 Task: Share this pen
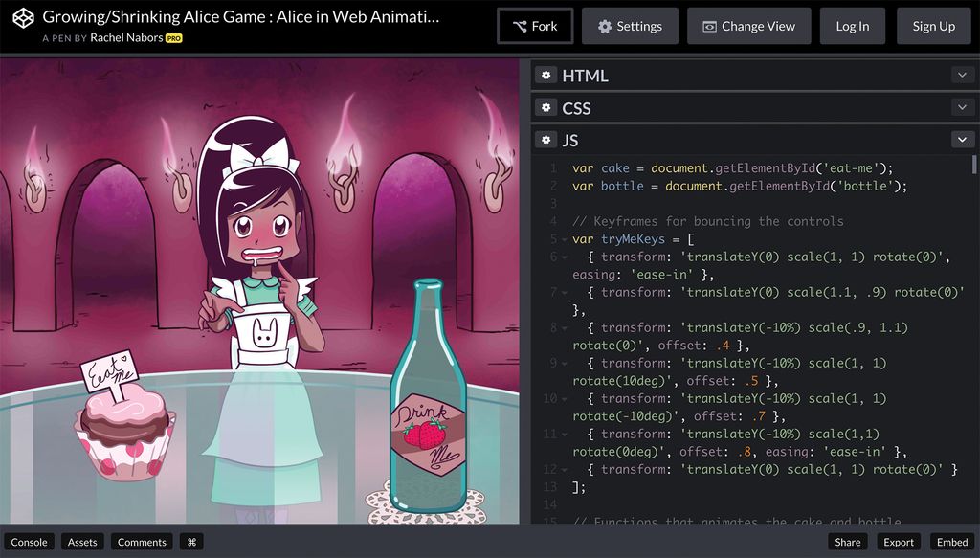click(848, 542)
